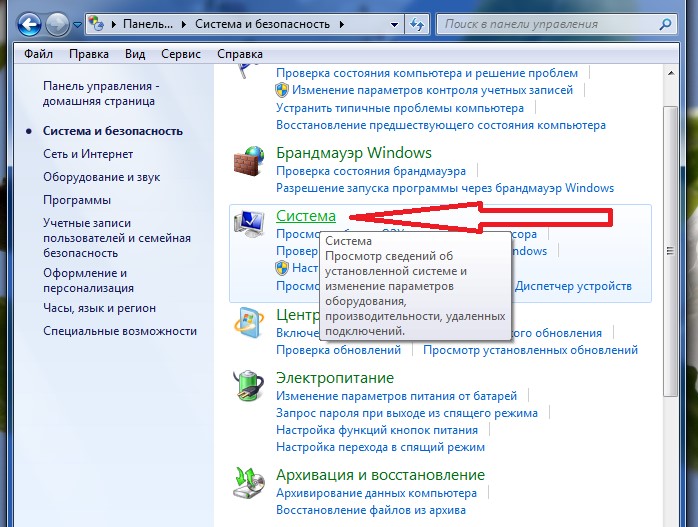Screen dimensions: 698x527
Task: Expand chevron after Панель… breadcrumb
Action: [184, 24]
